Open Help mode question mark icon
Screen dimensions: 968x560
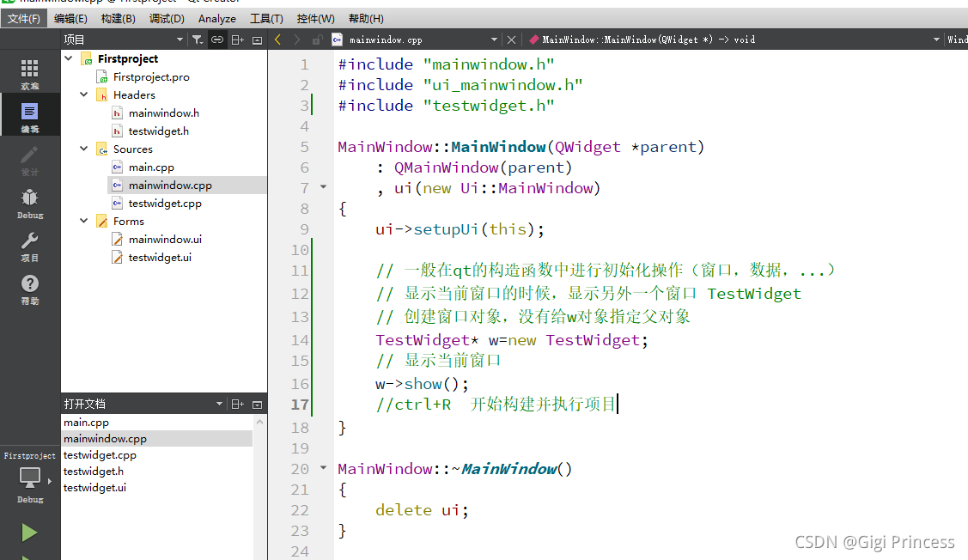29,283
